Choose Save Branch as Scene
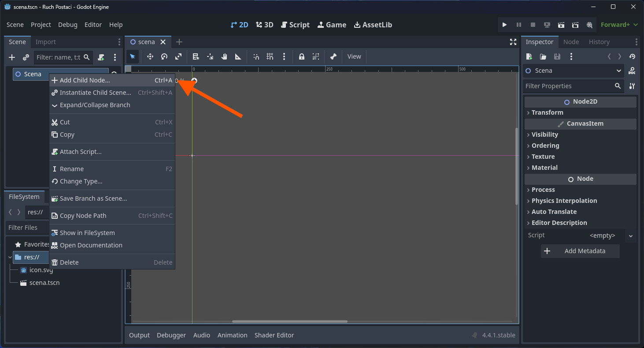This screenshot has height=348, width=644. [x=112, y=198]
